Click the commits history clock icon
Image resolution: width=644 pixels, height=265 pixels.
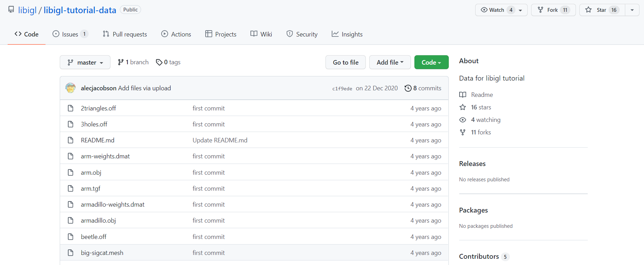[x=408, y=88]
